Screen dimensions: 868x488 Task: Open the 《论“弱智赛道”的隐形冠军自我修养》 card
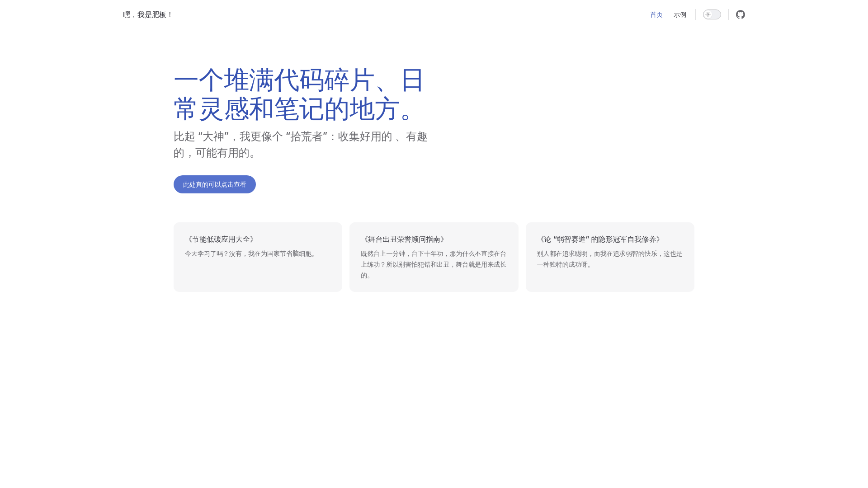click(x=610, y=257)
